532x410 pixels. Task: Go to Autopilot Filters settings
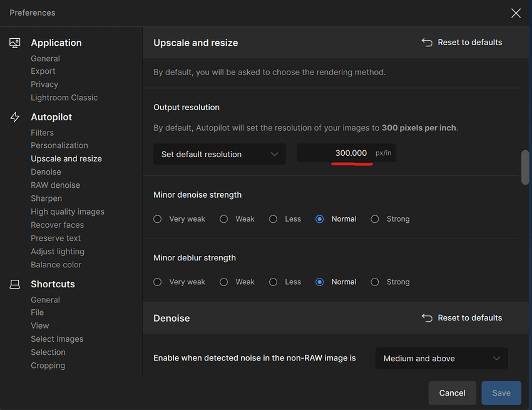coord(42,133)
